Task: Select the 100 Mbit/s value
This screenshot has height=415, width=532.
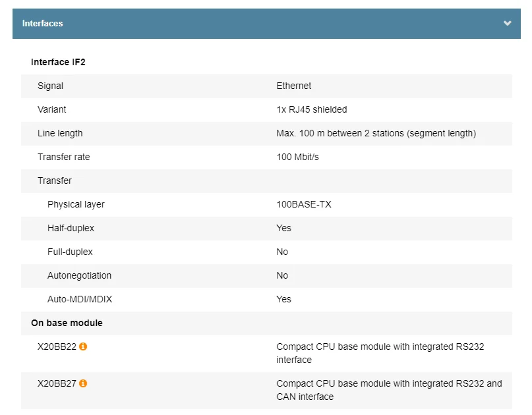Action: pos(297,157)
